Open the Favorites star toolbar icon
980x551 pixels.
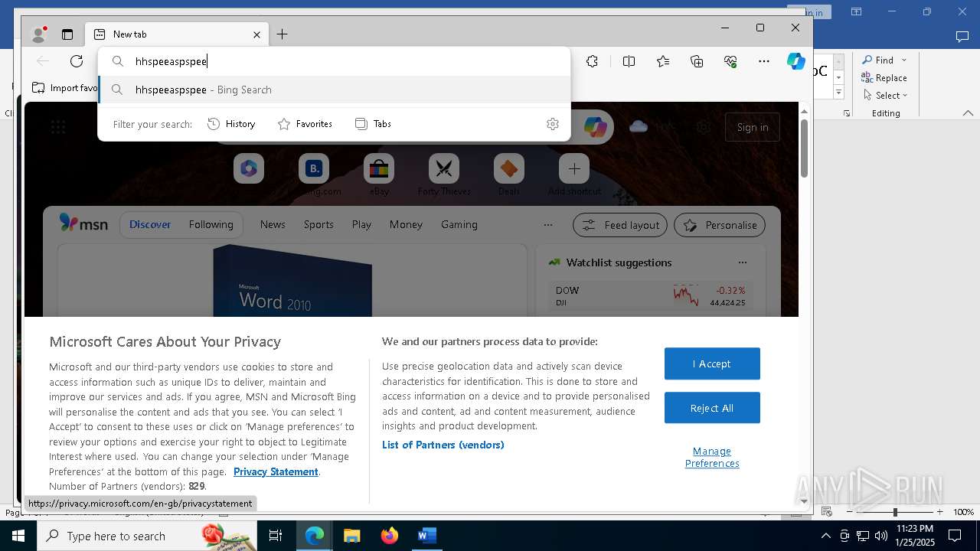(x=663, y=61)
